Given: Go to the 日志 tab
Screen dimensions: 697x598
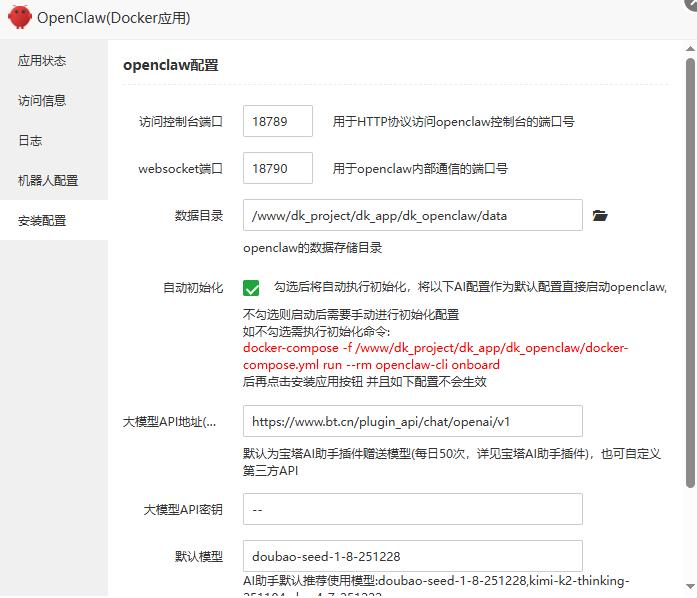Looking at the screenshot, I should (30, 141).
